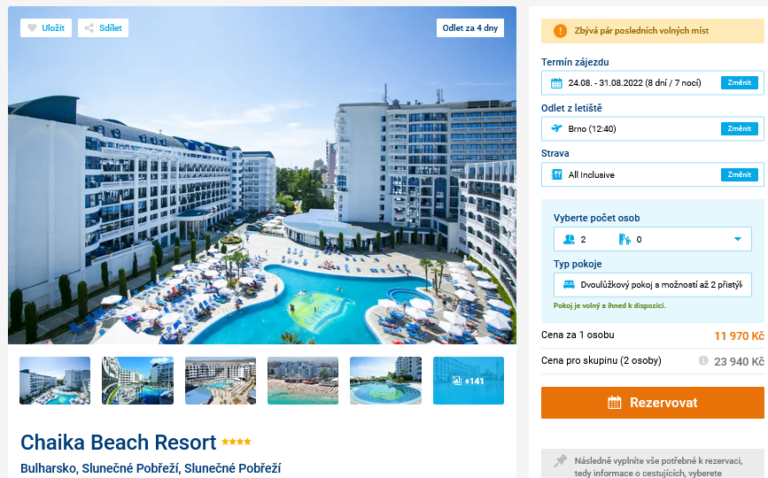The width and height of the screenshot is (768, 478).
Task: Change the trip date with Změnit
Action: click(739, 83)
